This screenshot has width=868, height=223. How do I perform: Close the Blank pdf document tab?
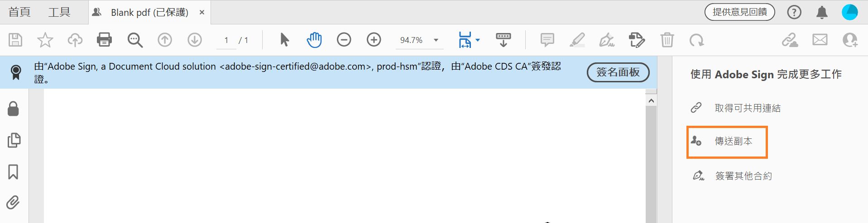pos(202,12)
